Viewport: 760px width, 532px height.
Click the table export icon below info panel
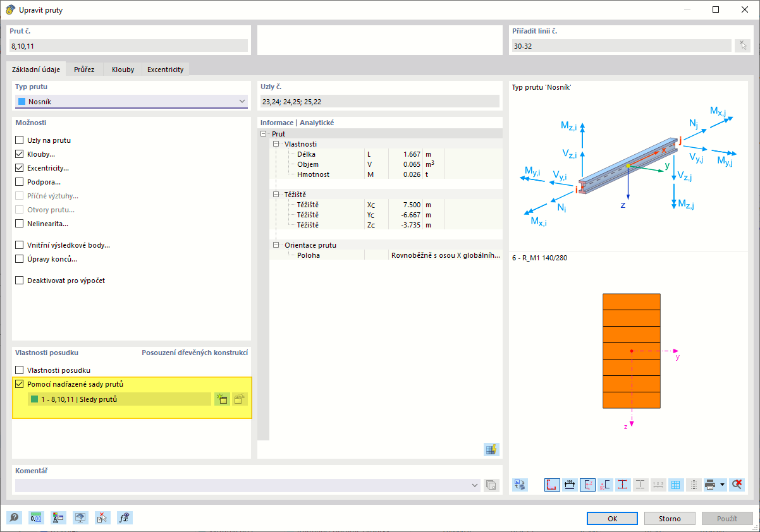pos(491,449)
